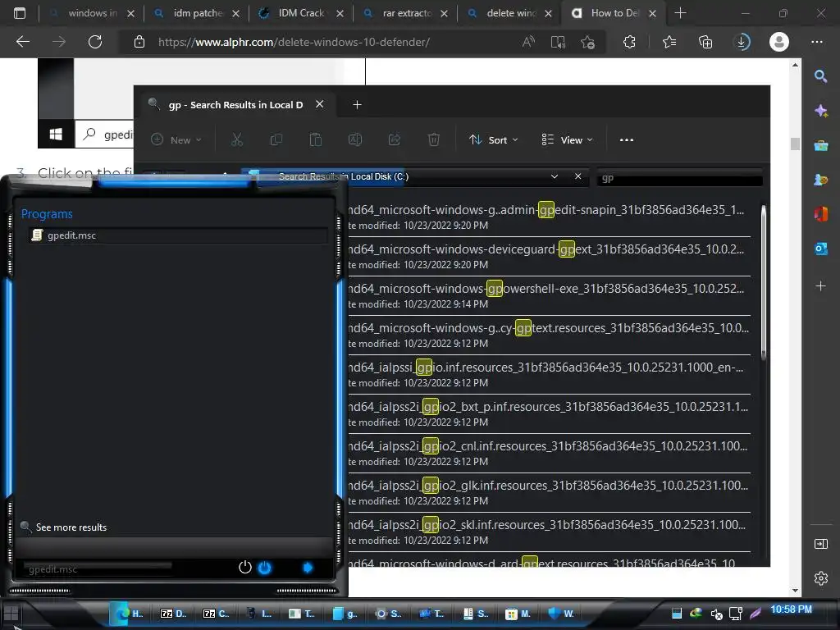This screenshot has height=630, width=840.
Task: Open sidebar settings gear icon
Action: 820,578
